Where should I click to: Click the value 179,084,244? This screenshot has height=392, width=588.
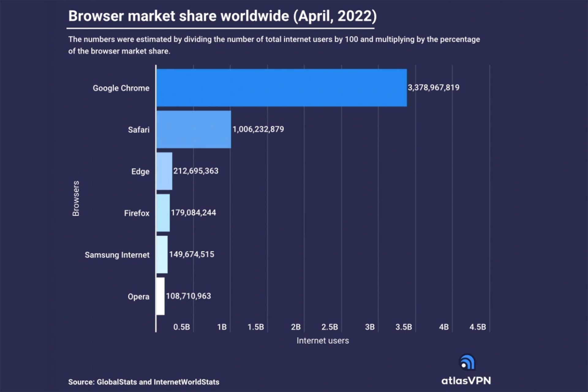click(x=194, y=213)
